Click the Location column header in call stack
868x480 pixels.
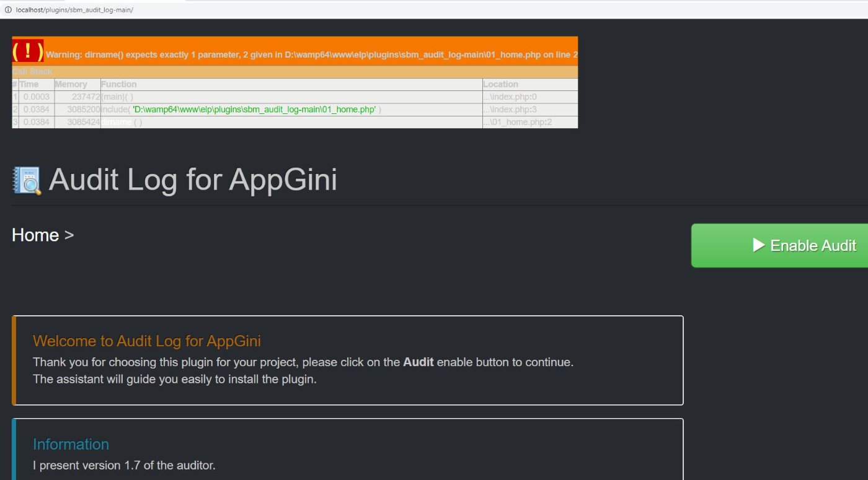pos(530,84)
